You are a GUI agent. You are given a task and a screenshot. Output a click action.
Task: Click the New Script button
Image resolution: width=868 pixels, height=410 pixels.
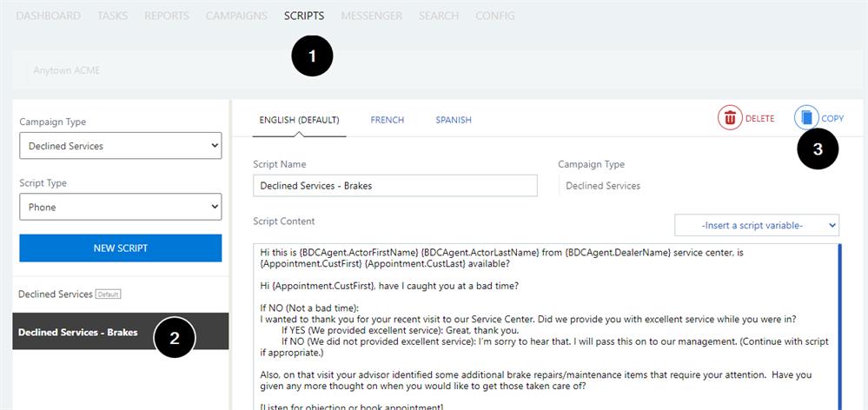pos(121,248)
